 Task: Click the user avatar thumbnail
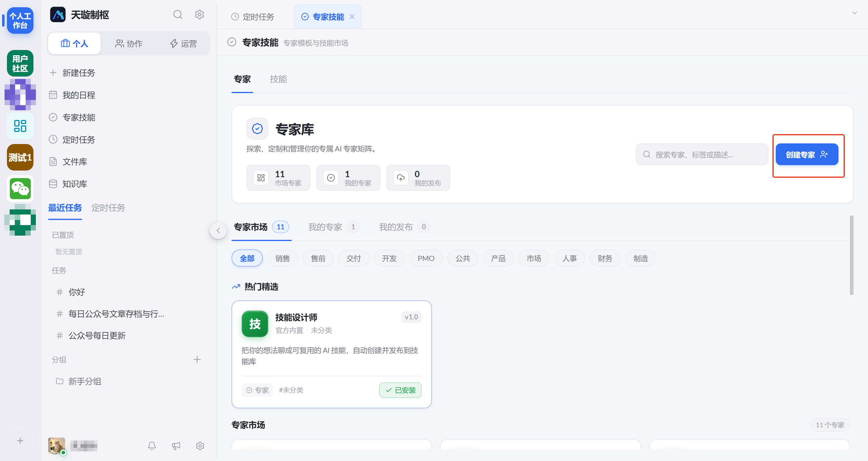[57, 446]
